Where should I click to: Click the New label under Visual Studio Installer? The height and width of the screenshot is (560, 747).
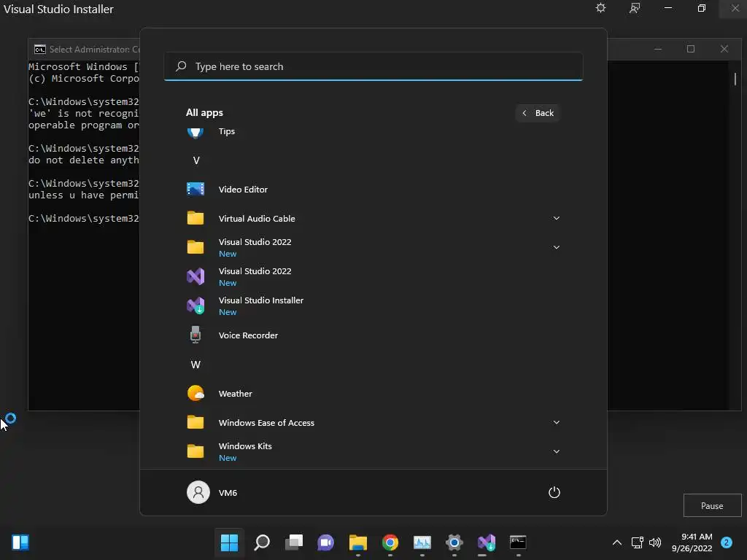(228, 312)
